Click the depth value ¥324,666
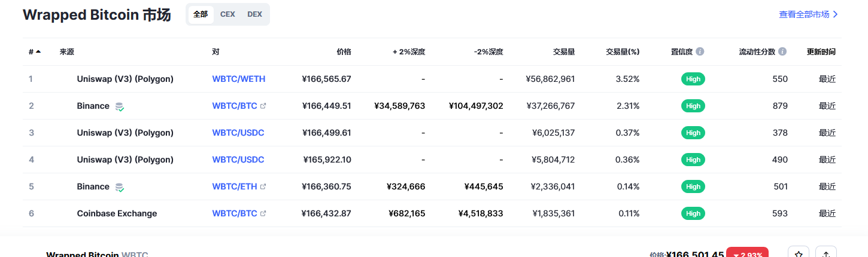Screen dimensions: 868x257 pyautogui.click(x=406, y=186)
